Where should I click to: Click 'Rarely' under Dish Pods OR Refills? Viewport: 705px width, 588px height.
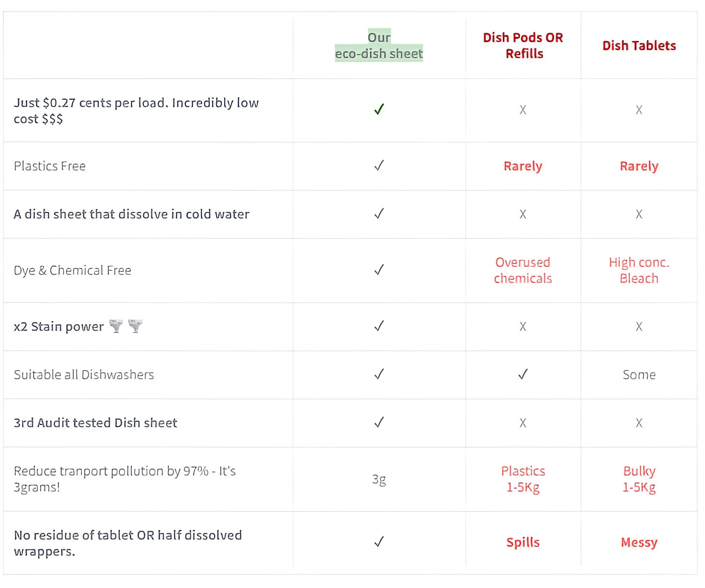[x=523, y=166]
